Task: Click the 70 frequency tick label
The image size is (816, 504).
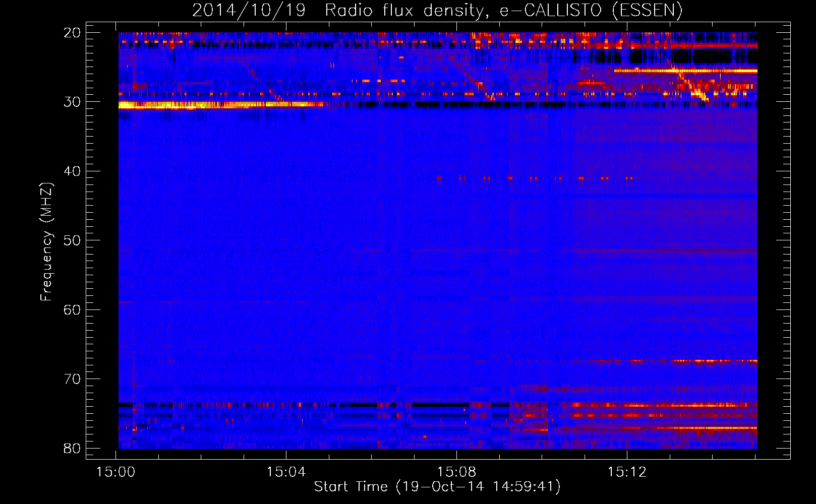Action: click(x=72, y=379)
